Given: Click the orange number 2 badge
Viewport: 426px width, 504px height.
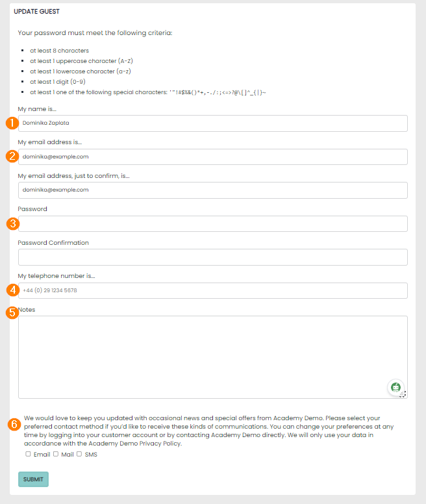Looking at the screenshot, I should pos(12,156).
